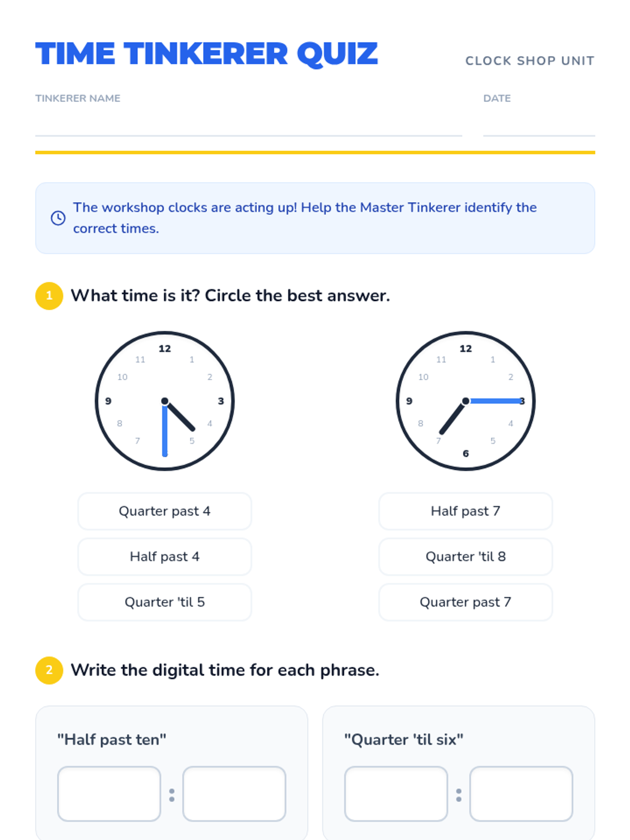Pick the 'Quarter 'til 5' answer
The height and width of the screenshot is (840, 630).
click(x=165, y=602)
